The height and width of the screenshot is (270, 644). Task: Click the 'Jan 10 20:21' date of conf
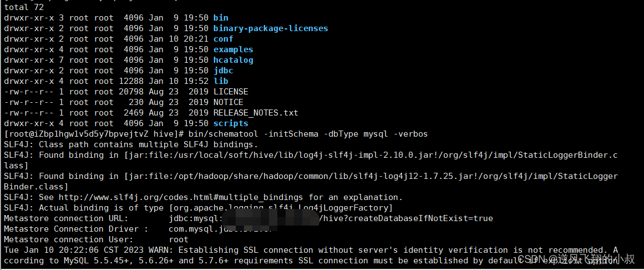click(x=179, y=39)
